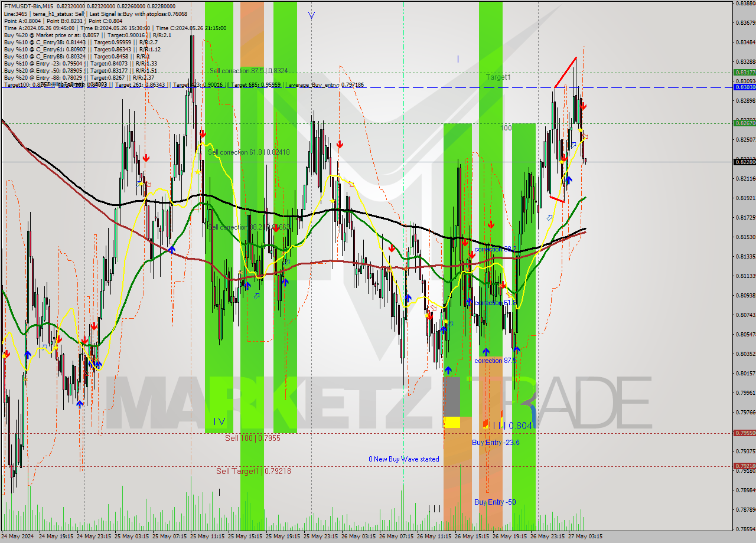Image resolution: width=756 pixels, height=543 pixels.
Task: Click the 'Sell 100 | 0.7955' label
Action: point(253,438)
